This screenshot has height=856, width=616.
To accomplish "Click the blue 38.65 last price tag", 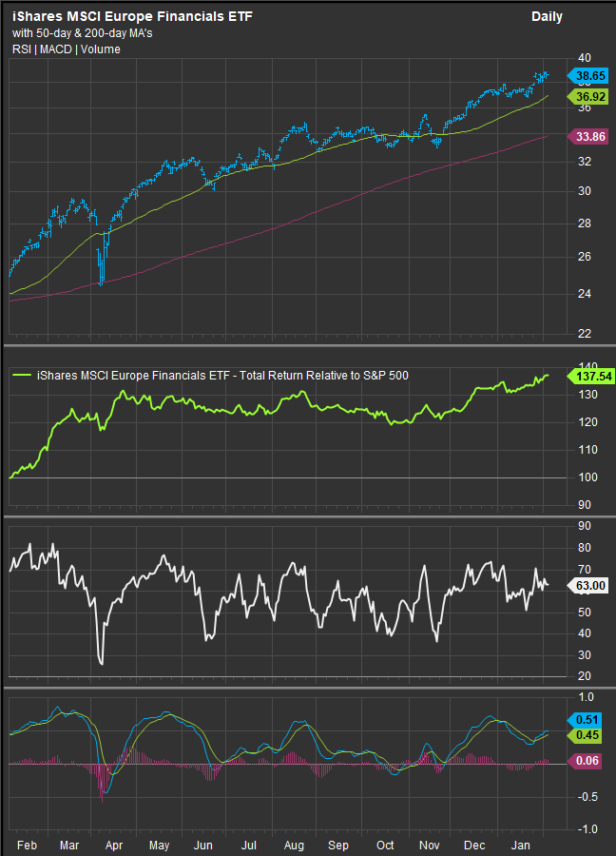I will pyautogui.click(x=591, y=74).
